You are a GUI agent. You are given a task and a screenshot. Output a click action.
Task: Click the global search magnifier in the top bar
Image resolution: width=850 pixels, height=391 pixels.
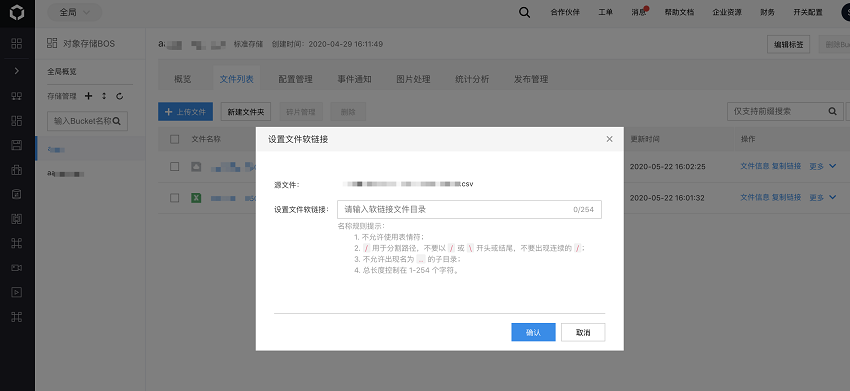pos(524,12)
